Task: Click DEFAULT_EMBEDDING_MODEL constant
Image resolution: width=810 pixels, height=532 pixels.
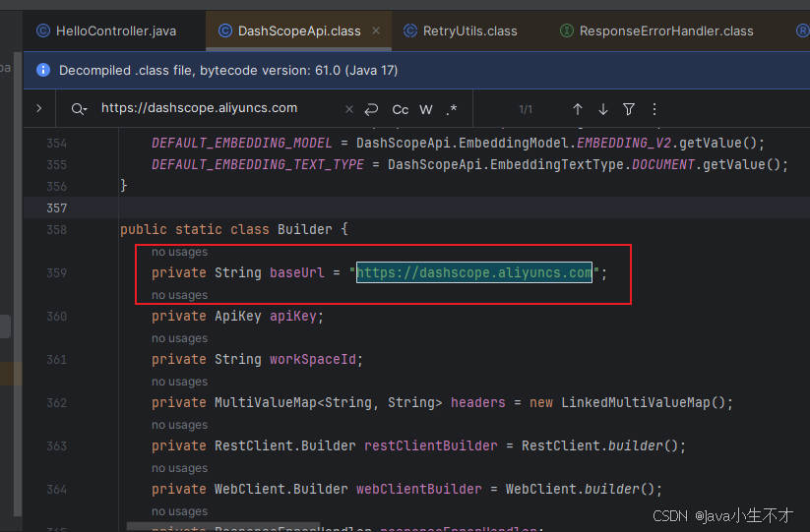Action: [x=242, y=143]
